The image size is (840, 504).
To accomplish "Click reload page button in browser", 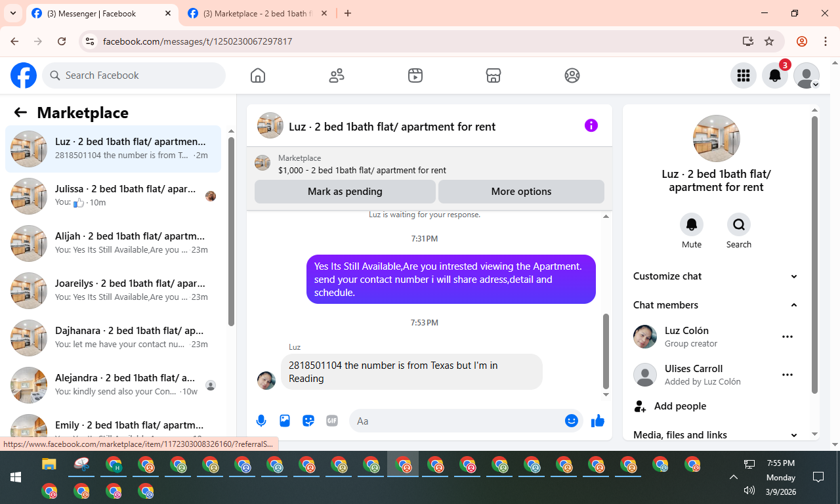I will [62, 41].
